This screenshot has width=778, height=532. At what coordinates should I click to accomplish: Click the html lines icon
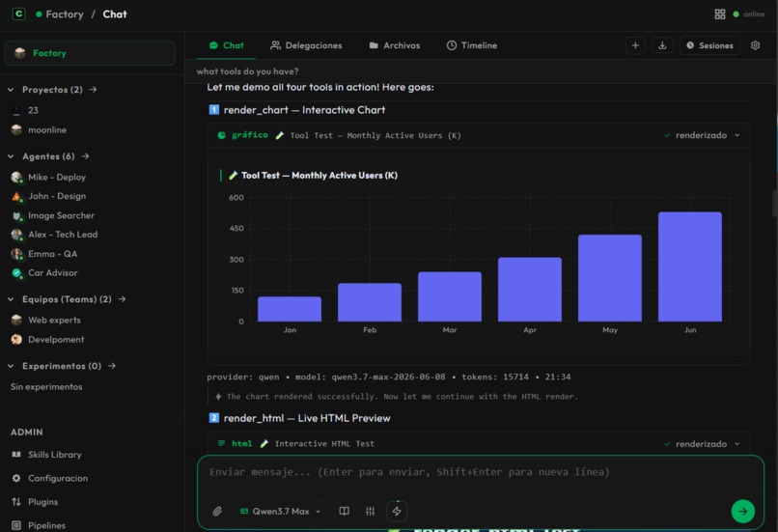click(x=221, y=443)
